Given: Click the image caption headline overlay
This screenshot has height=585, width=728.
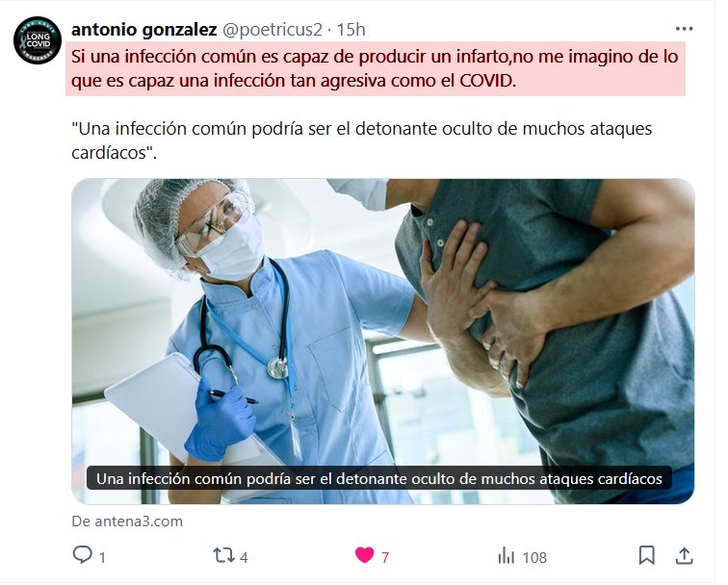Looking at the screenshot, I should [x=379, y=478].
